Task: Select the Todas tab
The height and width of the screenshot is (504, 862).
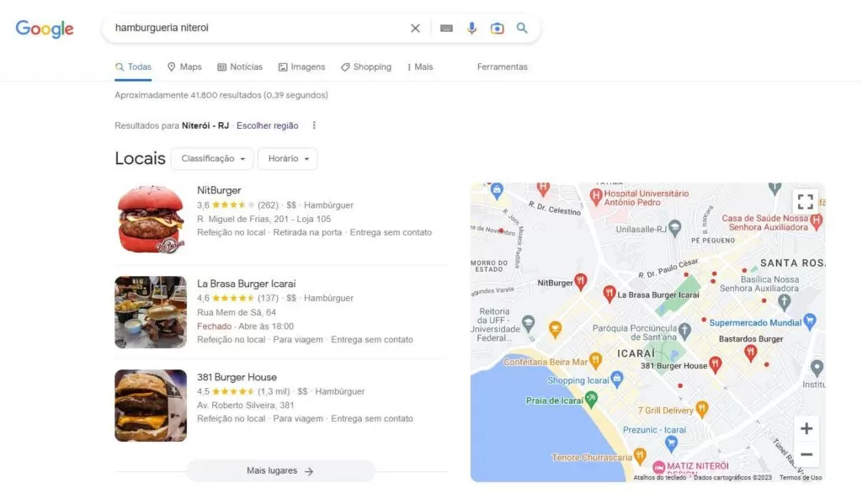Action: pos(133,67)
